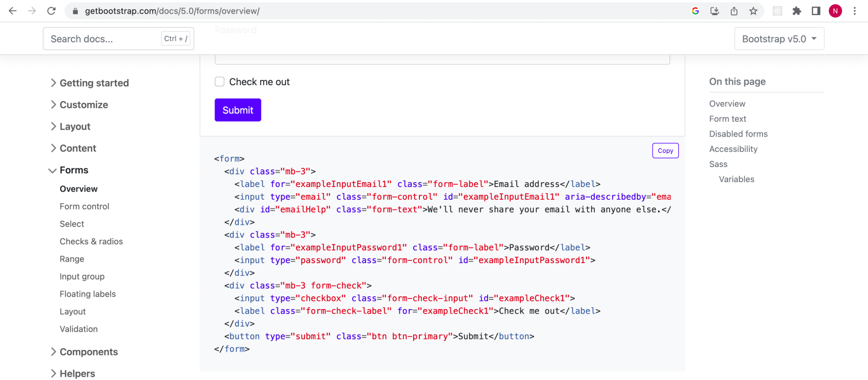Collapse the Forms section
The height and width of the screenshot is (380, 868).
point(74,170)
